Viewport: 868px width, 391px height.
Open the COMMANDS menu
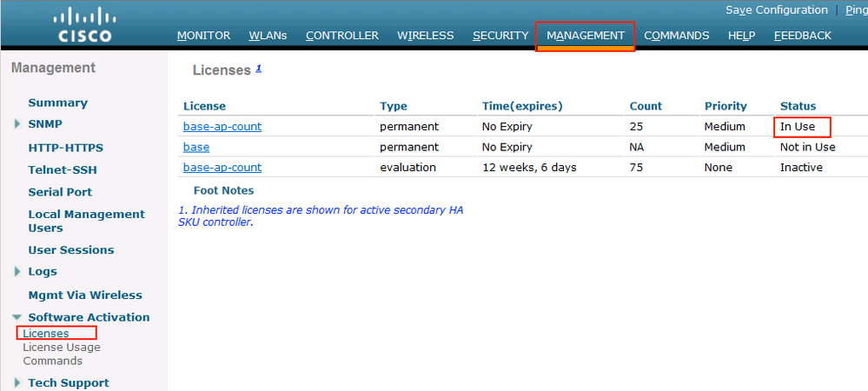677,36
